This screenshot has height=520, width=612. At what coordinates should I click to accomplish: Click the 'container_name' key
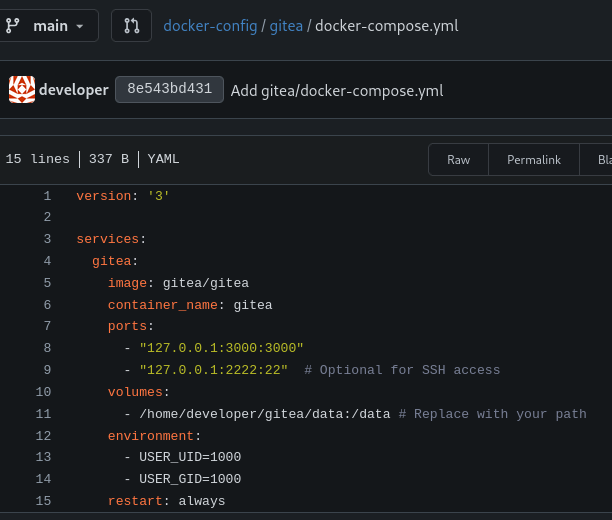tap(162, 305)
